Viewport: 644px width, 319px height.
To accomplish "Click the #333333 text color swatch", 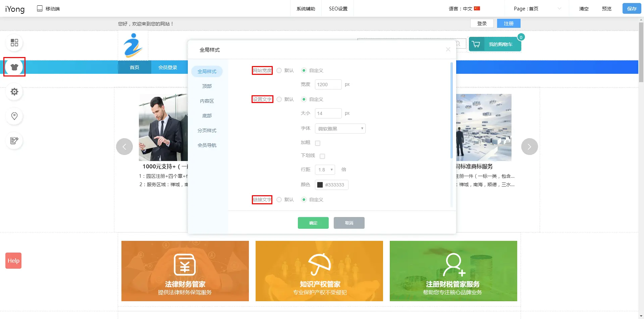I will click(320, 185).
